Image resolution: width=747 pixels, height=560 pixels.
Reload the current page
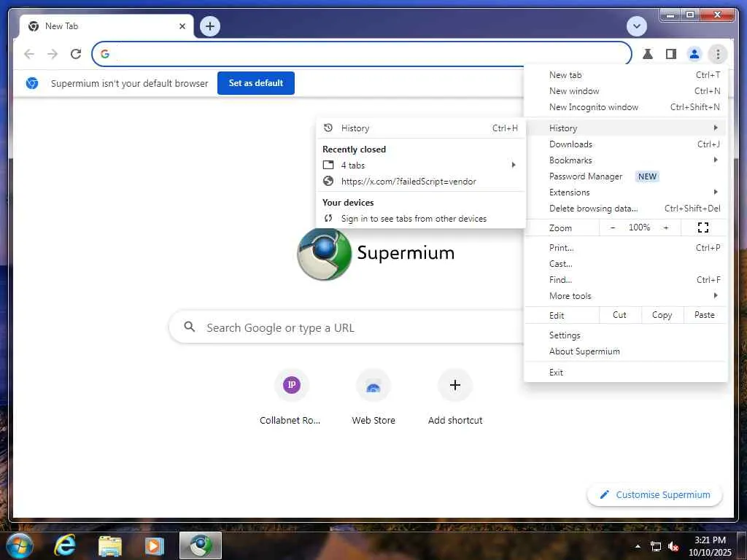[x=76, y=54]
